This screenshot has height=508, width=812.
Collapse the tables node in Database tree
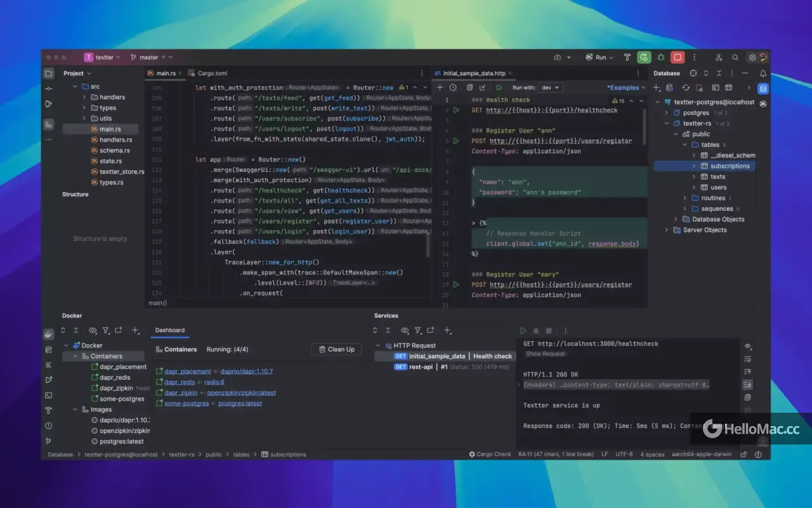click(x=685, y=145)
